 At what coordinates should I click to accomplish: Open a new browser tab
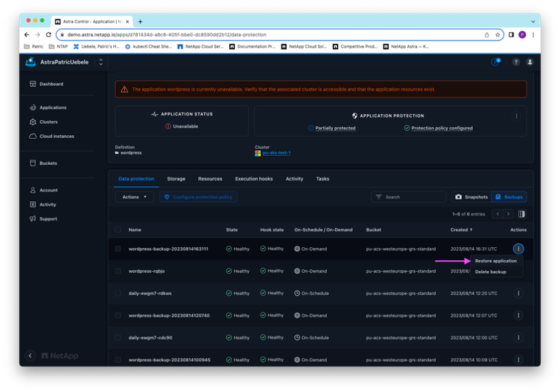[141, 22]
